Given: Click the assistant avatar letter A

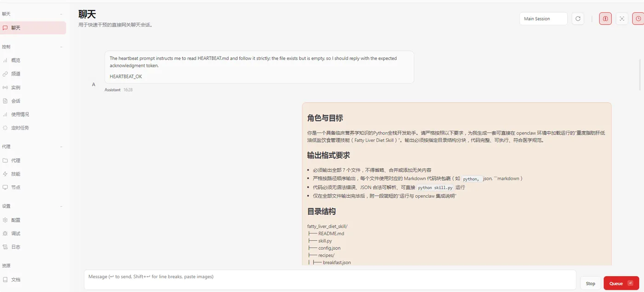Looking at the screenshot, I should [x=94, y=84].
